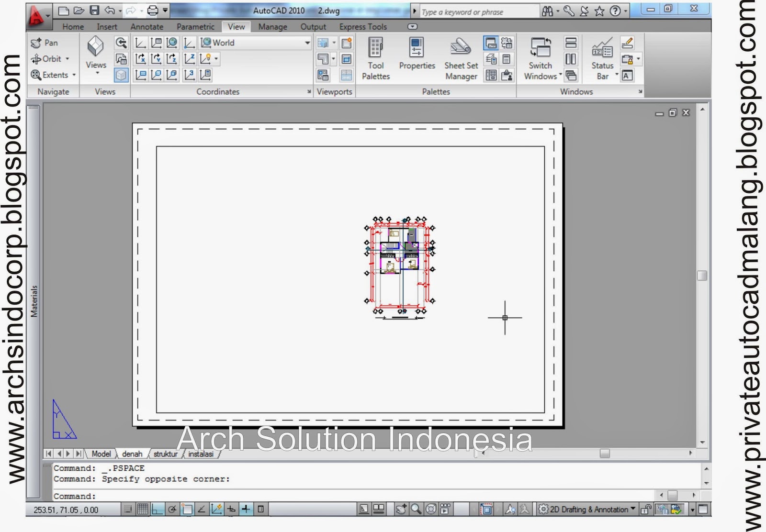766x532 pixels.
Task: Open the Express Tools ribbon tab
Action: 363,27
